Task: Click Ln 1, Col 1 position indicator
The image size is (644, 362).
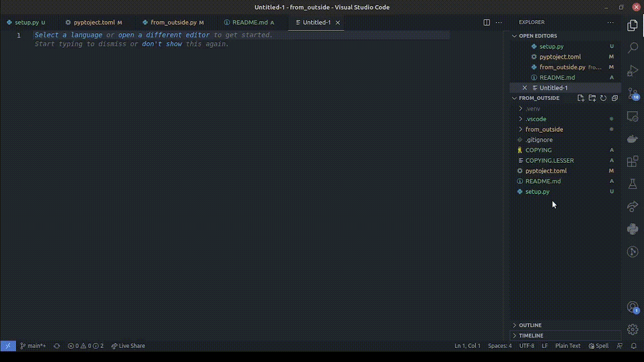Action: pos(467,346)
